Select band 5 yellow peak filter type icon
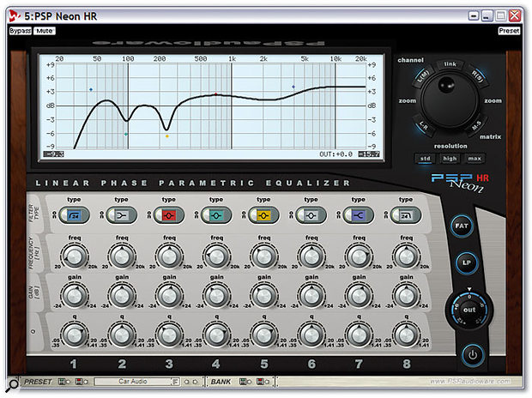 tap(263, 215)
